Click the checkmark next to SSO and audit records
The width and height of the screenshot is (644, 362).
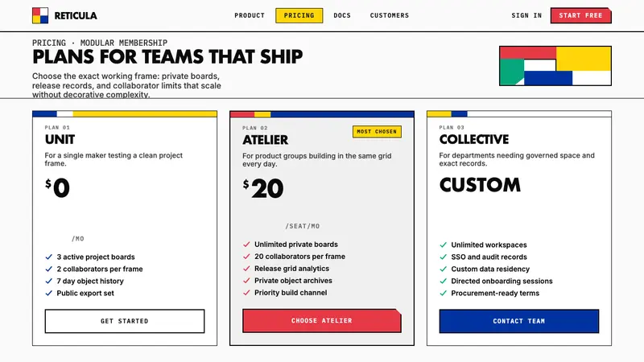(x=444, y=257)
